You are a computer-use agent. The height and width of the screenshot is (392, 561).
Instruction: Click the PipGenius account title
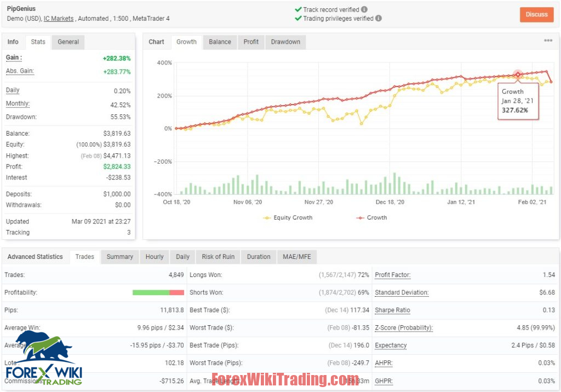click(x=21, y=9)
